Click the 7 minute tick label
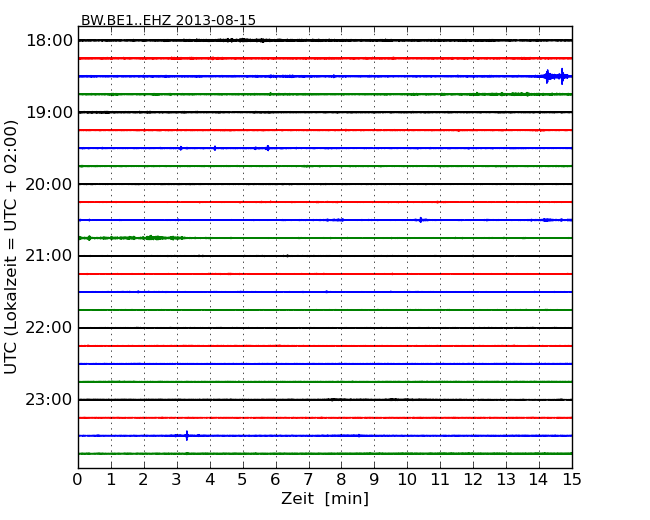Screen dimensions: 650x520 (x=308, y=479)
